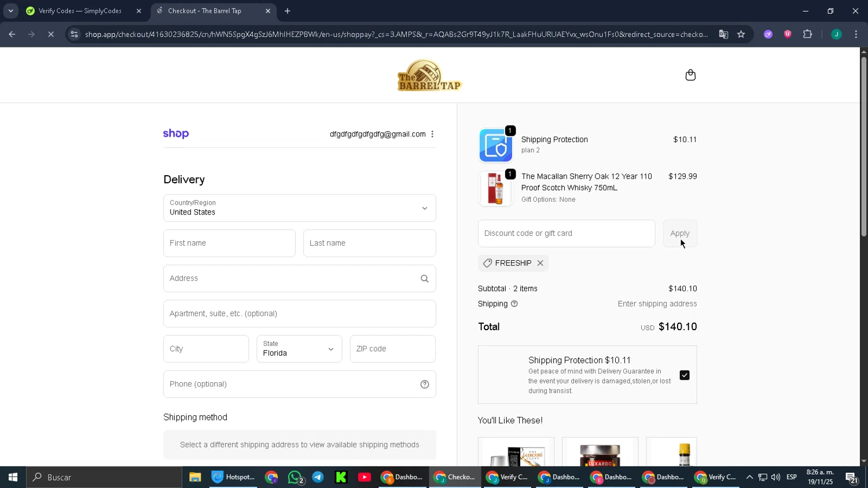The width and height of the screenshot is (868, 488).
Task: Click the phone field help icon
Action: tap(425, 385)
